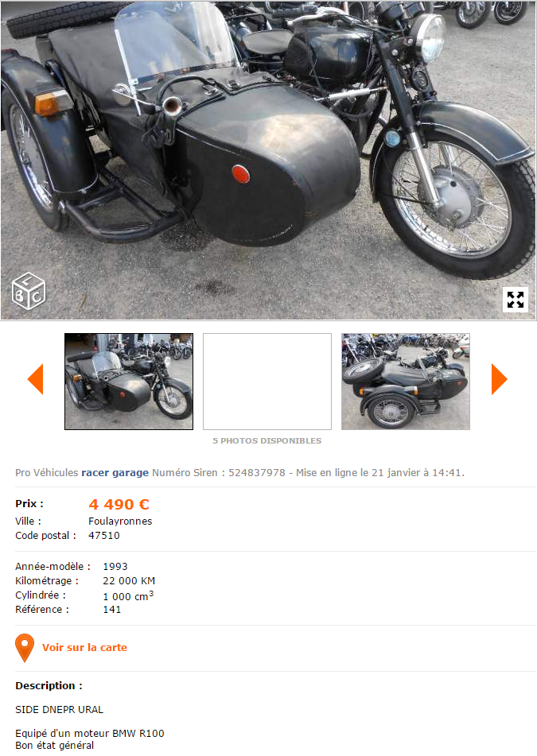
Task: Click the model year 1993 value
Action: pyautogui.click(x=115, y=567)
